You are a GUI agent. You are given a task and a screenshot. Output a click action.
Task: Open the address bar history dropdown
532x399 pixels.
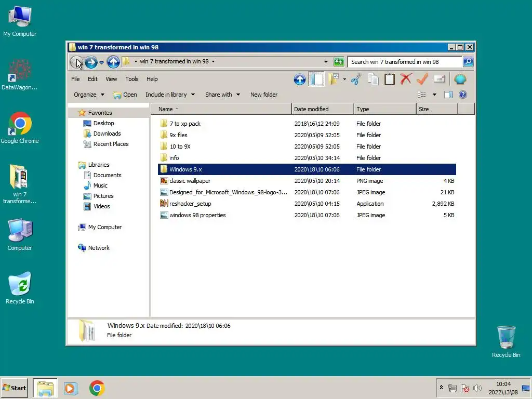click(326, 62)
